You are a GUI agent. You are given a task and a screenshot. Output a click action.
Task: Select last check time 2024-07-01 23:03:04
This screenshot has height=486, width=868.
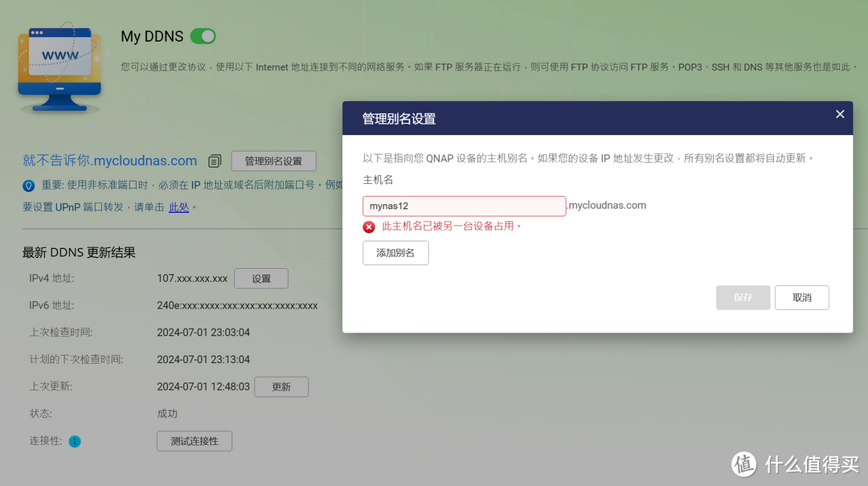point(203,333)
